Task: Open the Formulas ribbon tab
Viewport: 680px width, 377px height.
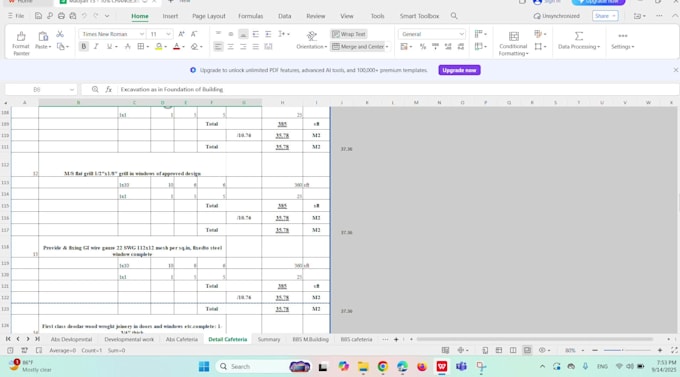Action: tap(250, 16)
